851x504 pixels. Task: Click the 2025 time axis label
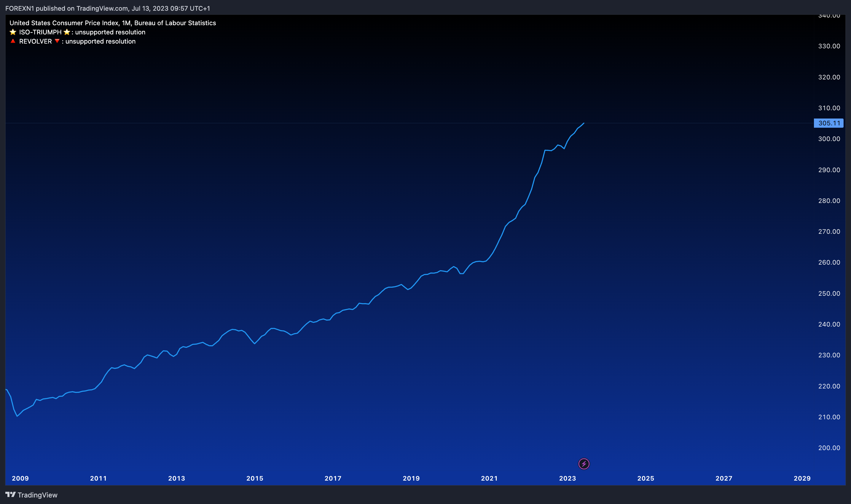click(646, 478)
